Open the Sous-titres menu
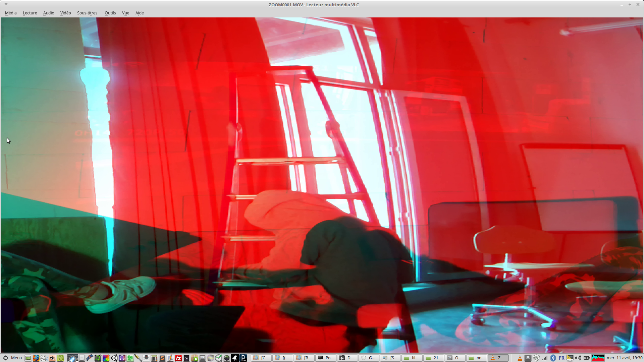This screenshot has width=644, height=362. coord(87,13)
